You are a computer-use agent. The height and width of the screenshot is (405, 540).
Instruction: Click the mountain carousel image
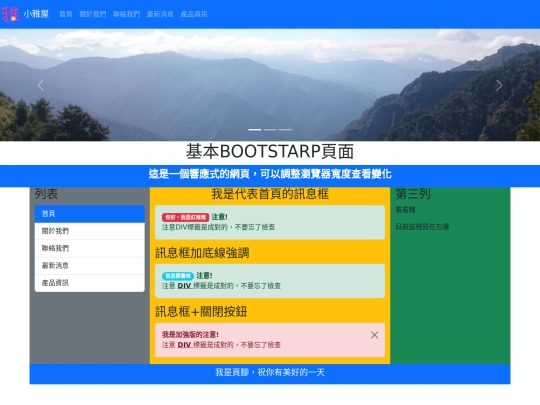[270, 85]
